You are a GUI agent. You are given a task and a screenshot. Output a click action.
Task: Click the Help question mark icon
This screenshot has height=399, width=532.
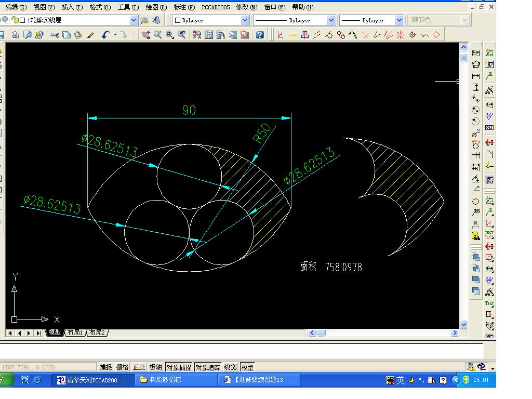point(260,35)
